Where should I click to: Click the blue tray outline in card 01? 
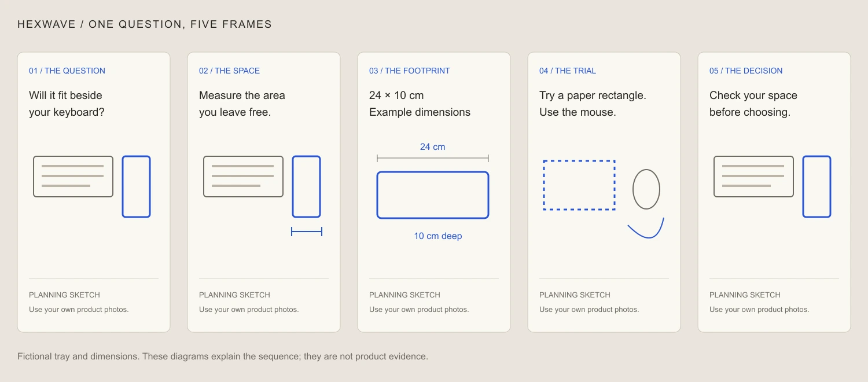click(137, 186)
